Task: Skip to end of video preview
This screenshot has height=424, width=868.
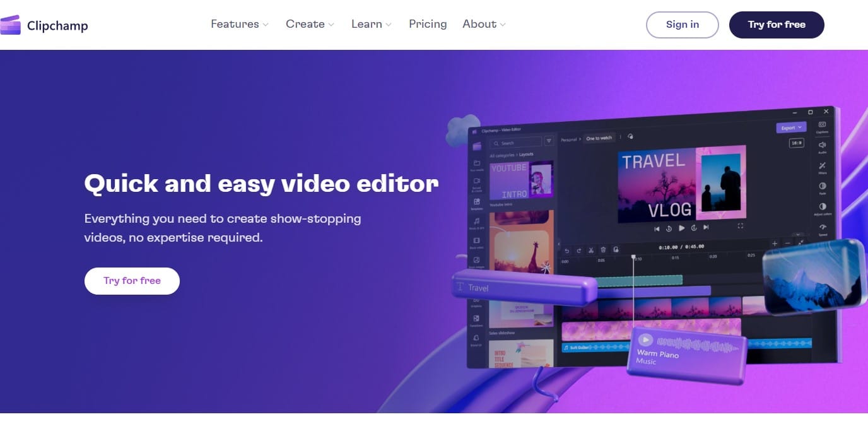Action: click(706, 227)
